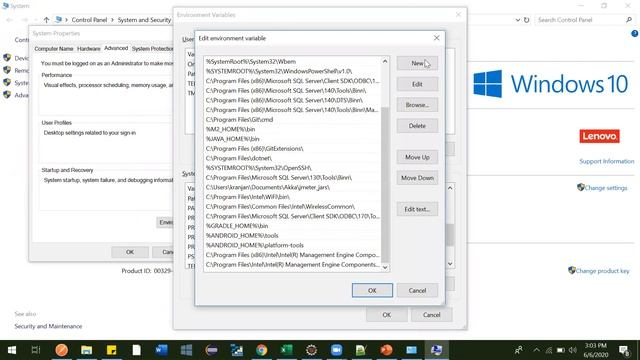Expand the address bar history dropdown
Image resolution: width=640 pixels, height=360 pixels.
(x=518, y=20)
